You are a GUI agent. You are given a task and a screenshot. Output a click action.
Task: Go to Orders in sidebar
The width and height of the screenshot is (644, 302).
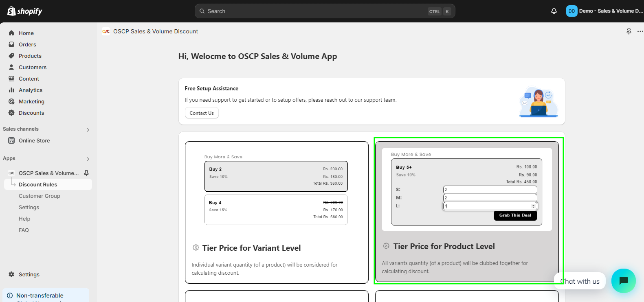click(27, 44)
